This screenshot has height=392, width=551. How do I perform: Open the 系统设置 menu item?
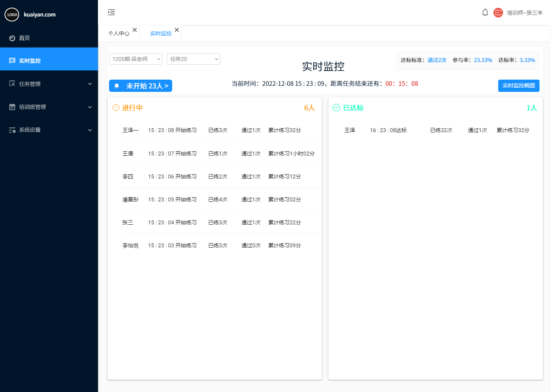click(49, 130)
